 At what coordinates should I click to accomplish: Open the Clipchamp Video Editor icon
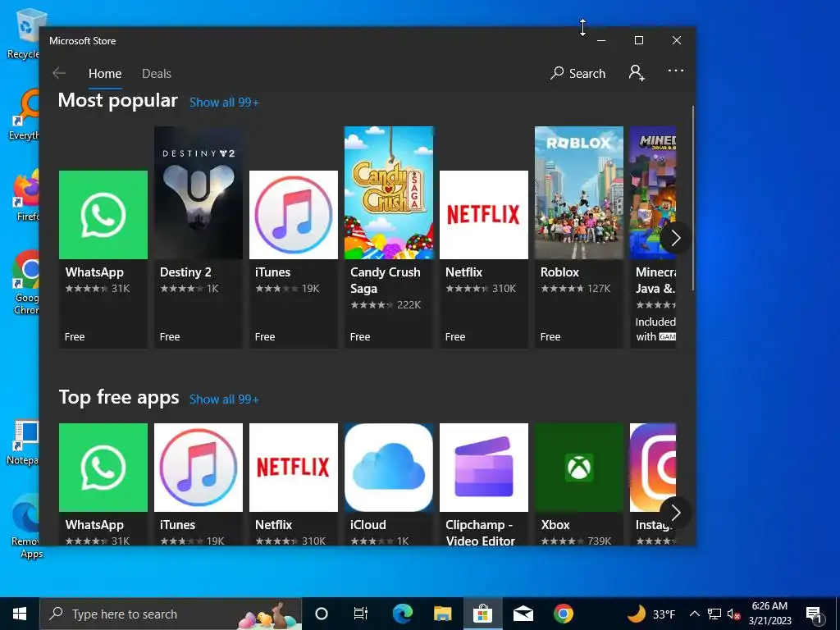tap(484, 467)
